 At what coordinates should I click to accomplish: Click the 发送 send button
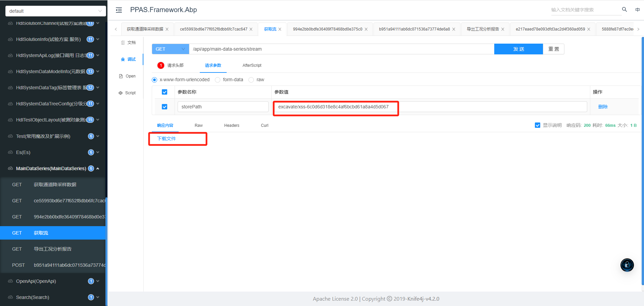[x=518, y=49]
